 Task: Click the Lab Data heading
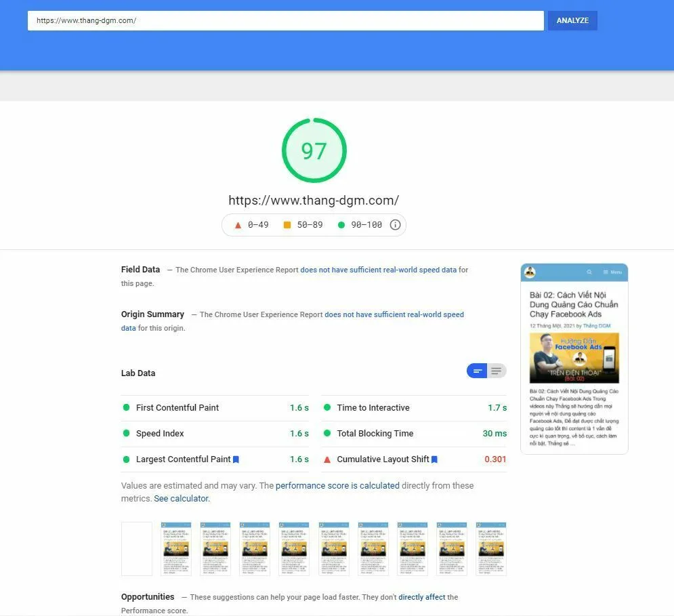click(138, 373)
